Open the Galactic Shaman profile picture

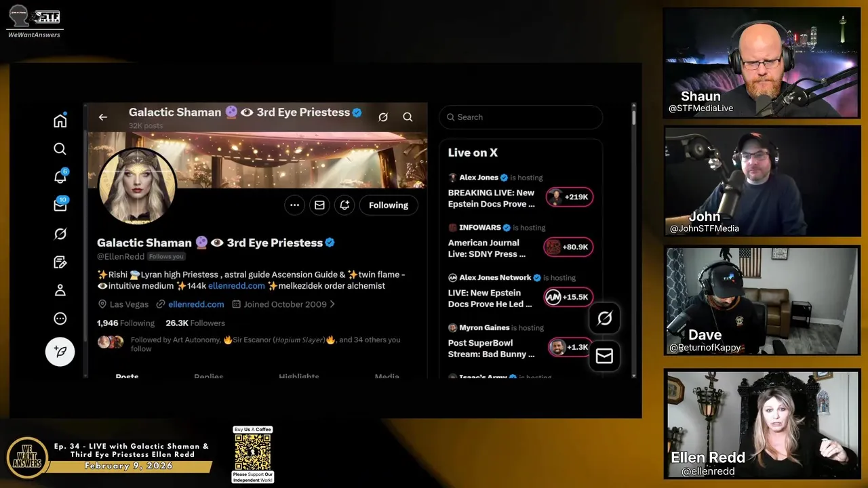(137, 186)
